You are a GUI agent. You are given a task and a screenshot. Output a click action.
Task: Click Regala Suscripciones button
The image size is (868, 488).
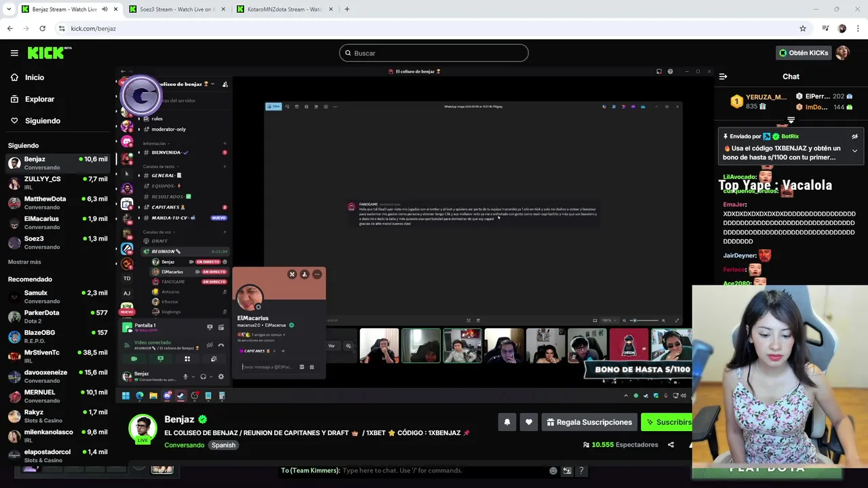(x=589, y=422)
